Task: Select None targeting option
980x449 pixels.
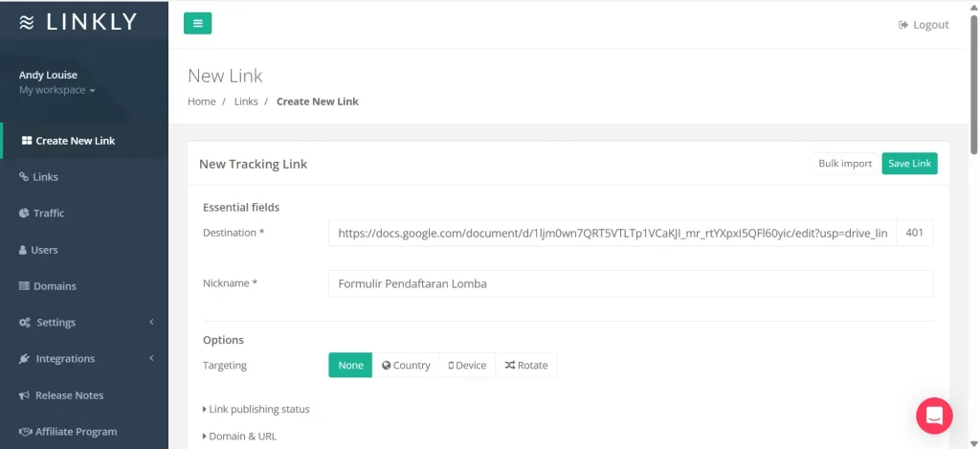Action: [x=350, y=365]
